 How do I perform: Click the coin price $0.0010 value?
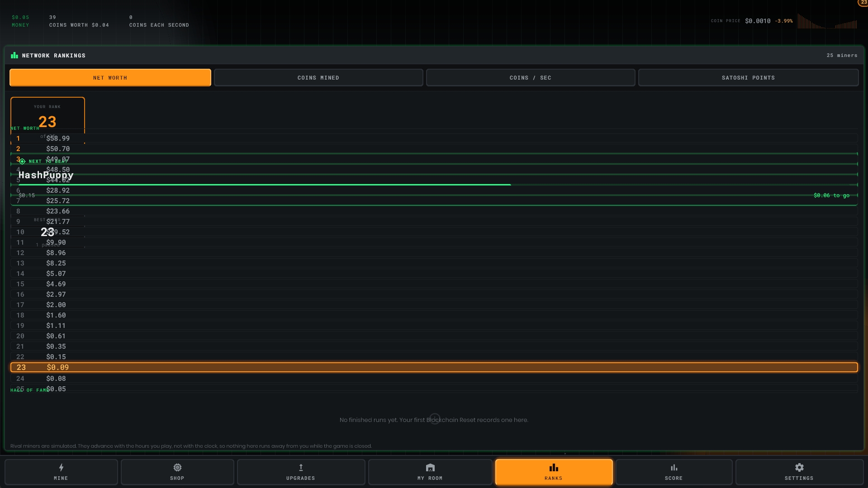(x=758, y=21)
